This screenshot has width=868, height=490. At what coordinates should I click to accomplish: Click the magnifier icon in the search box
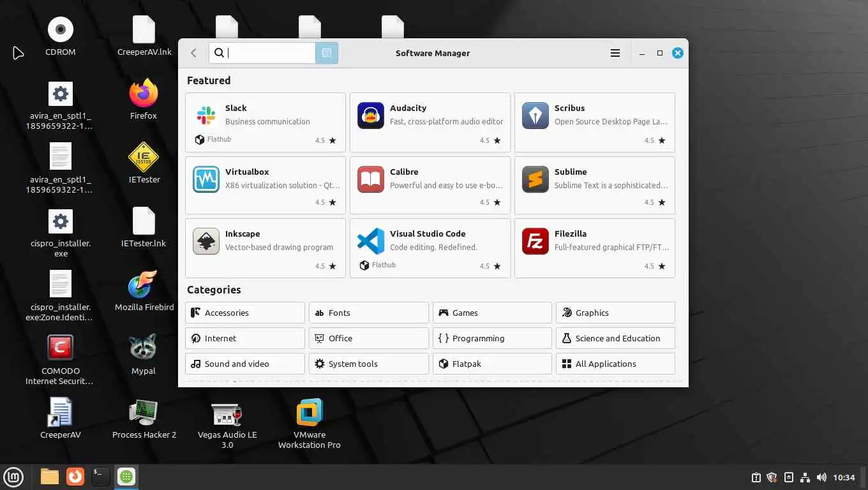click(219, 53)
